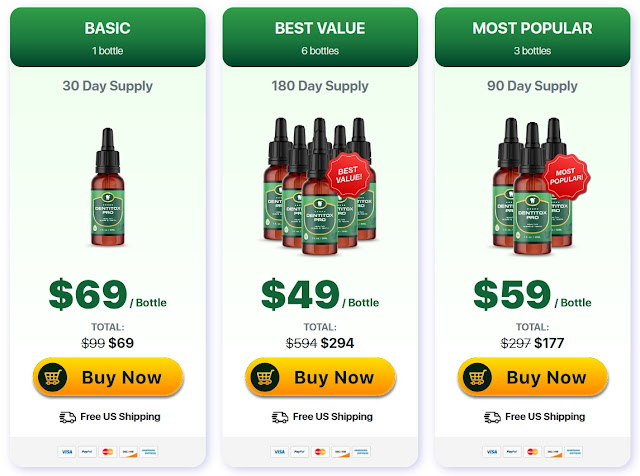Click the Buy Now button for 6 bottles
Screen dimensions: 640x476
pyautogui.click(x=320, y=377)
